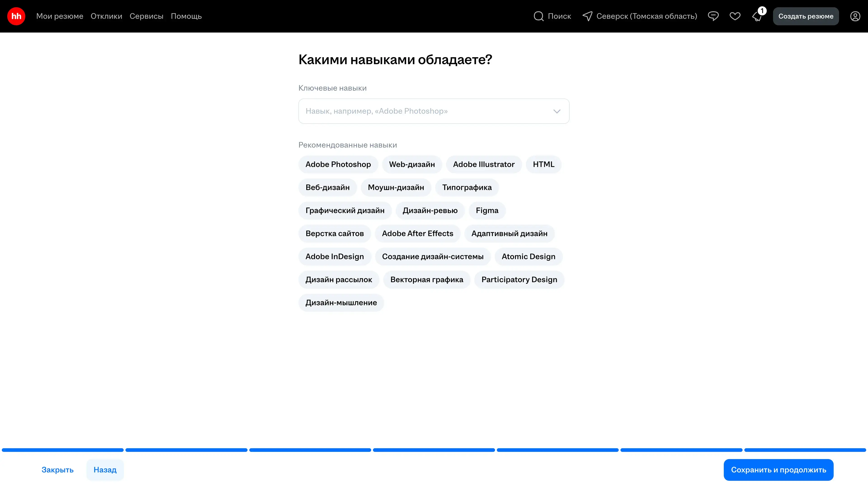Click the hh logo icon

16,16
